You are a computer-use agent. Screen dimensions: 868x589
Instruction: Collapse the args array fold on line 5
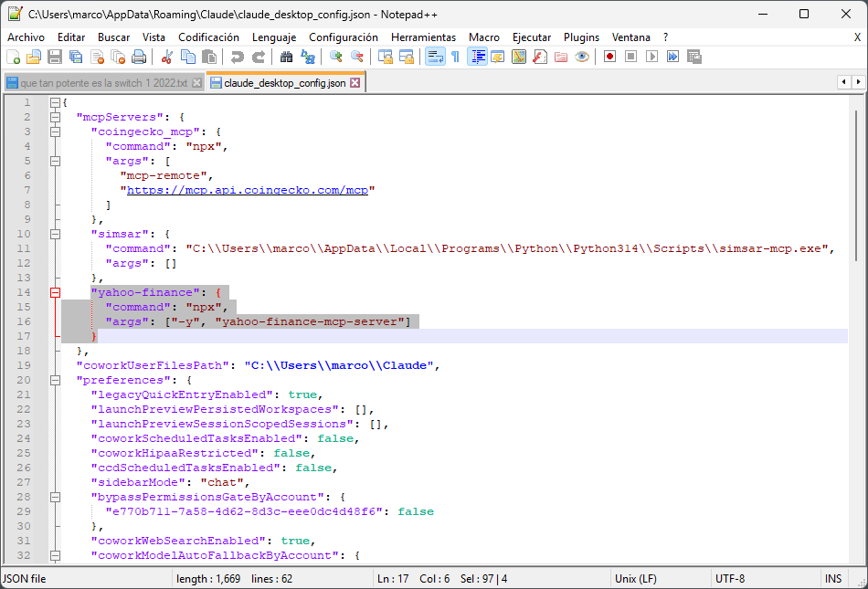click(x=55, y=161)
